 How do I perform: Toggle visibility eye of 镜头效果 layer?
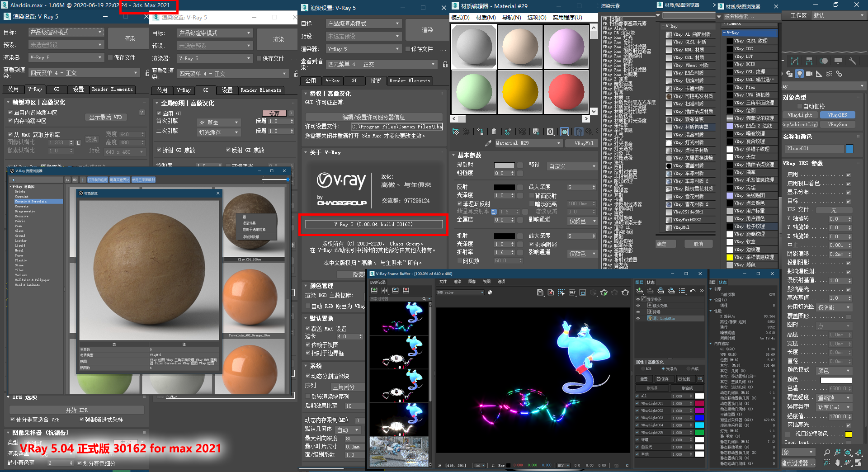click(x=638, y=306)
